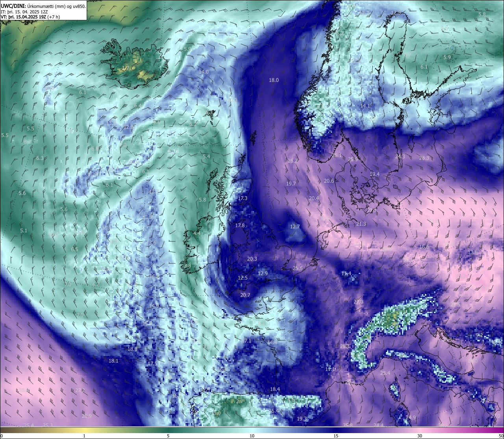The width and height of the screenshot is (504, 439).
Task: Select the 26.2 value in the Skagerrak area
Action: click(x=293, y=161)
